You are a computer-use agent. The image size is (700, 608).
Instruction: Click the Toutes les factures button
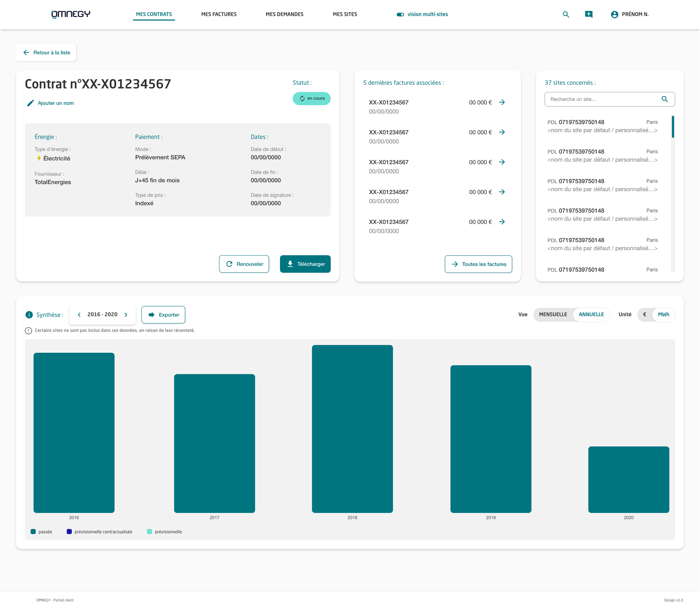478,264
